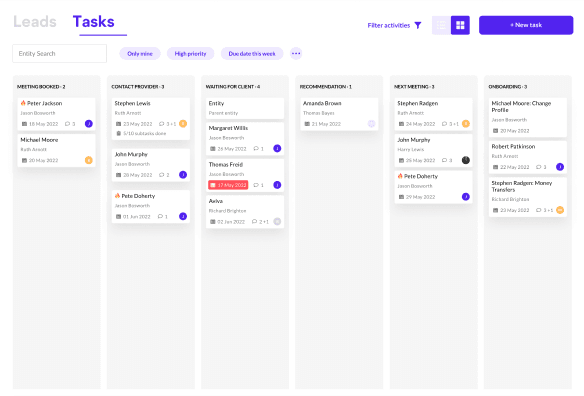The width and height of the screenshot is (584, 396).
Task: Click calendar icon on Amanda Brown card
Action: pyautogui.click(x=307, y=124)
